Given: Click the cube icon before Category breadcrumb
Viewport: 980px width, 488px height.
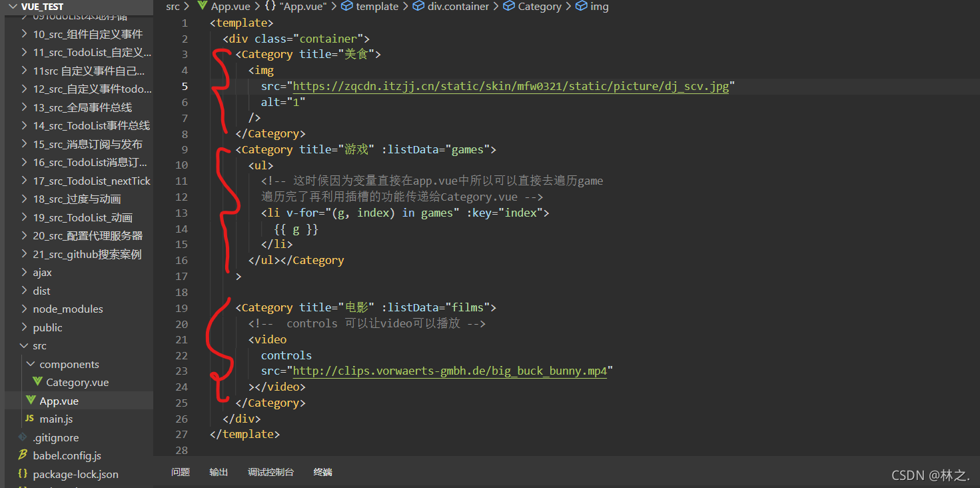Looking at the screenshot, I should coord(508,7).
